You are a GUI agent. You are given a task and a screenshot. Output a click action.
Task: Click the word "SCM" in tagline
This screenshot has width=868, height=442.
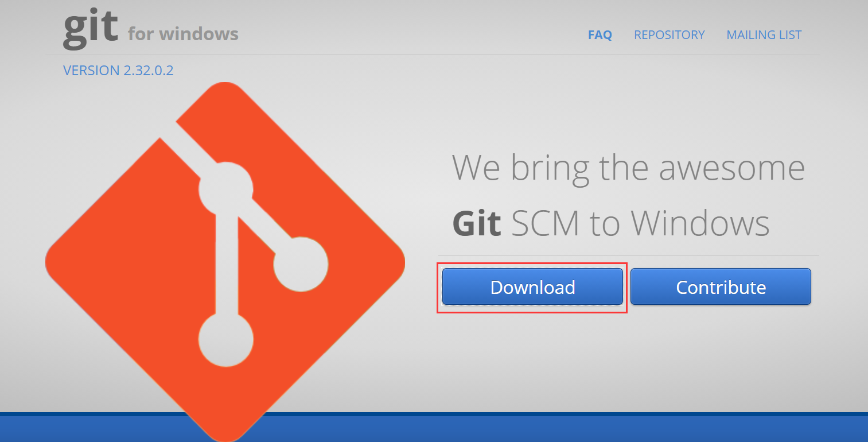[545, 223]
